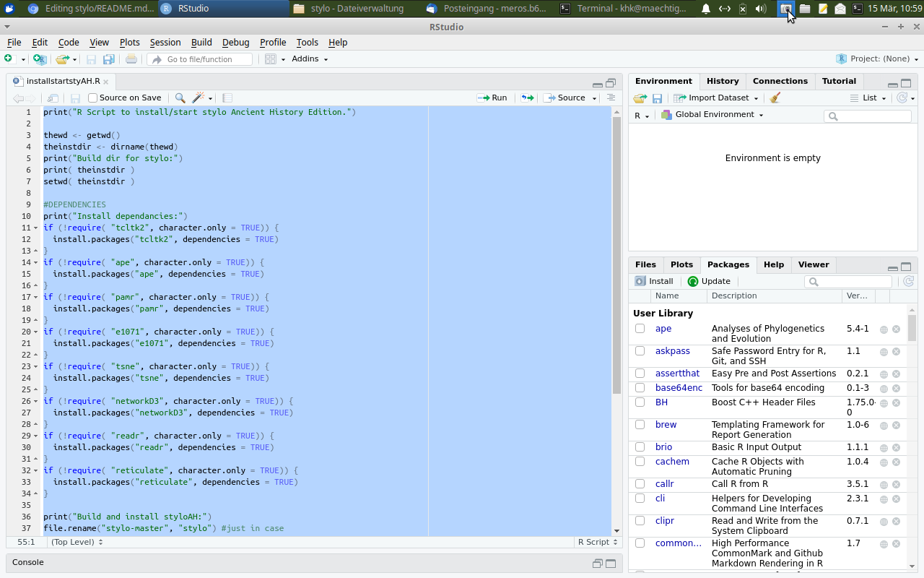Re-run previous code region icon
Image resolution: width=924 pixels, height=578 pixels.
coord(528,98)
